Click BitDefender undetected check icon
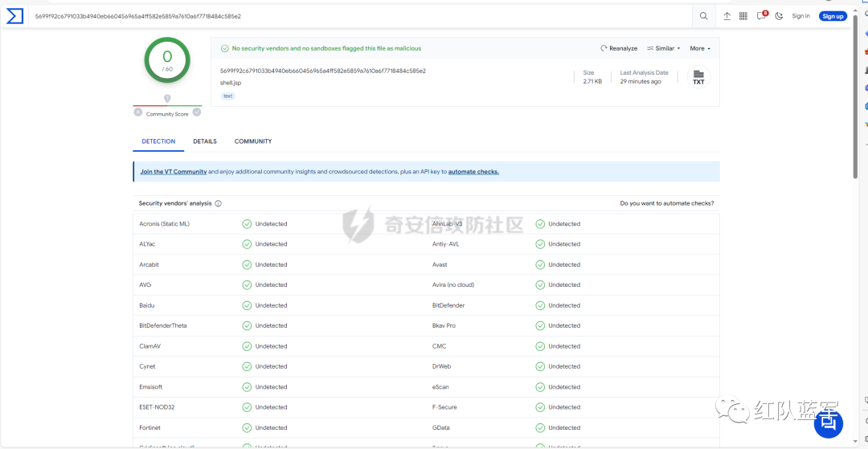 click(x=540, y=305)
